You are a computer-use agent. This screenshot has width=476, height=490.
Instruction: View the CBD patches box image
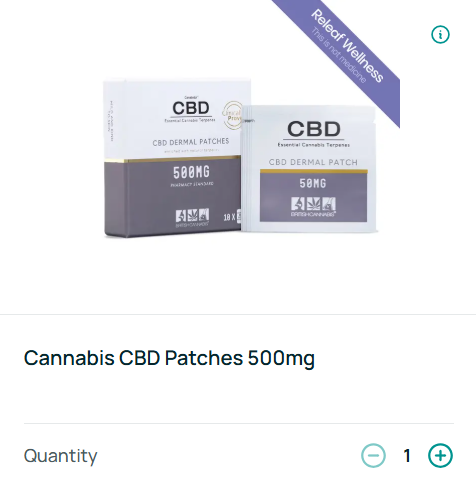pos(172,158)
